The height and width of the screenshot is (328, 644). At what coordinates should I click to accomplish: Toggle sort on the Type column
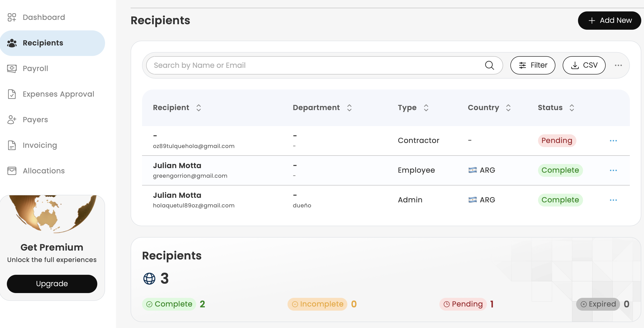click(426, 108)
